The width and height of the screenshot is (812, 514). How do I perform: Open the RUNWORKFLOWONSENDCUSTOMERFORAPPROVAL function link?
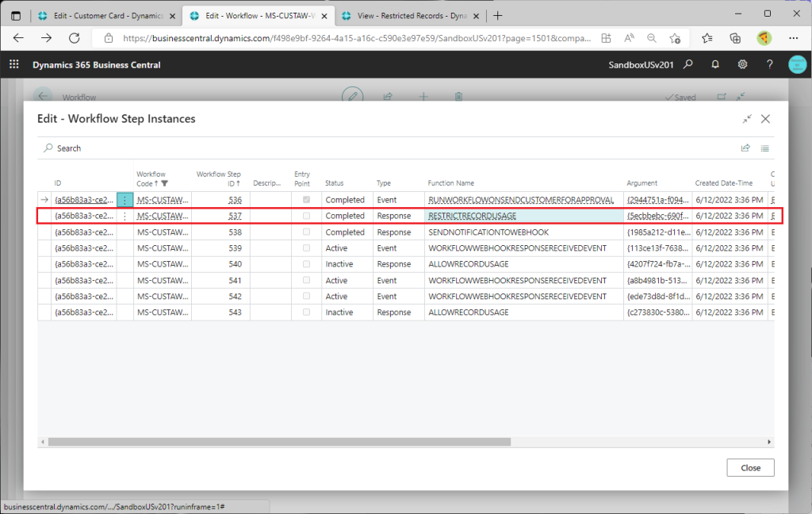[521, 200]
